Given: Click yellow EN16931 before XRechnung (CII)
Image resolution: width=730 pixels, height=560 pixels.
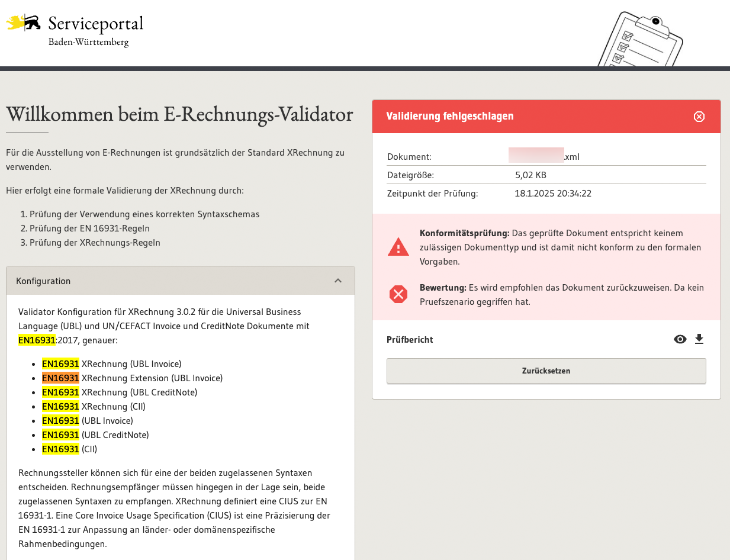Looking at the screenshot, I should pyautogui.click(x=60, y=406).
